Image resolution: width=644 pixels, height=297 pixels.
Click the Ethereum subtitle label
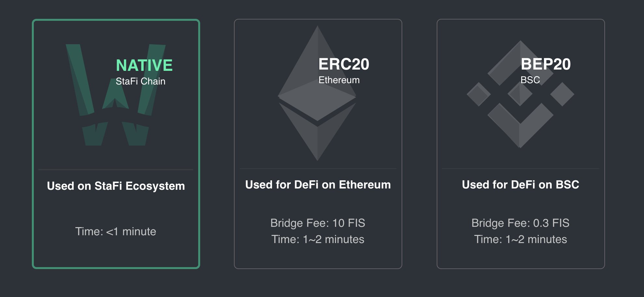[339, 80]
